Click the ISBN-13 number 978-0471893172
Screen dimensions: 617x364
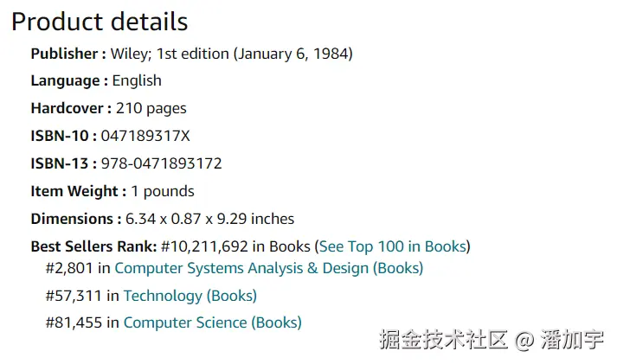[162, 163]
